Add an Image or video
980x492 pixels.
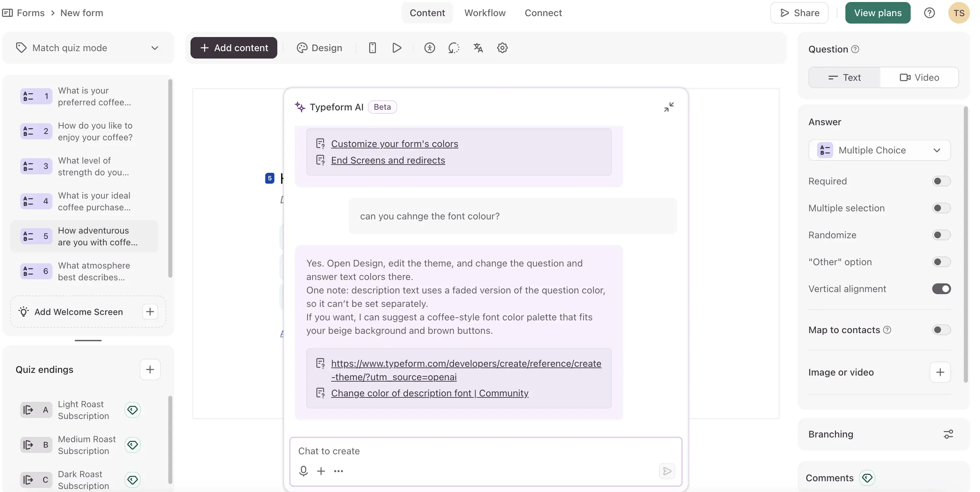pos(940,372)
